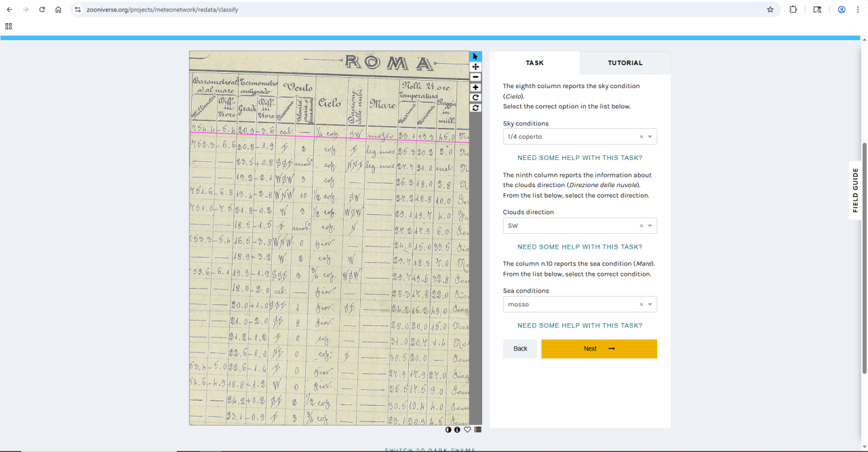Show subject metadata info
This screenshot has height=452, width=868.
458,430
